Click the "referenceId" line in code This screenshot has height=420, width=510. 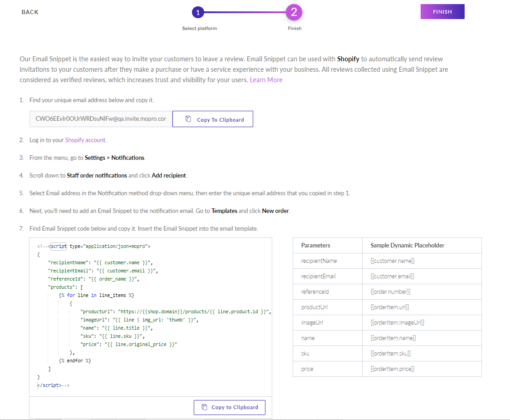pos(93,279)
